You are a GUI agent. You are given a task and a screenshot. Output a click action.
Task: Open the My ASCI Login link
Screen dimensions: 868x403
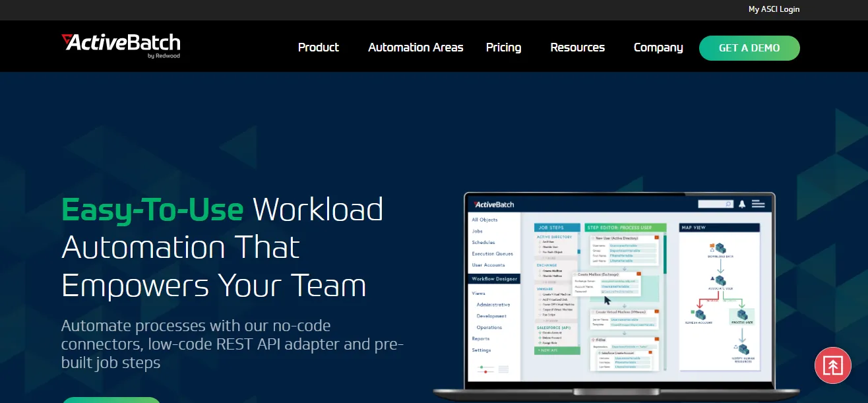coord(774,9)
